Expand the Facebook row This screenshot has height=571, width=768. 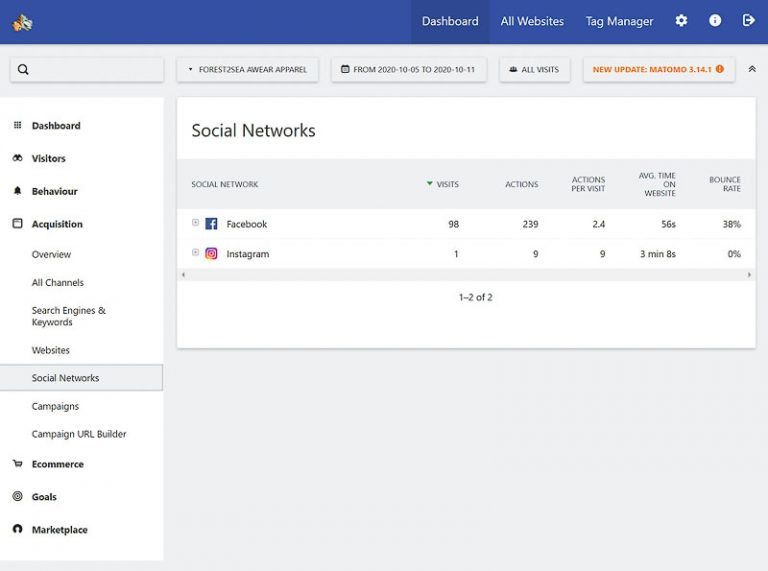[x=196, y=223]
